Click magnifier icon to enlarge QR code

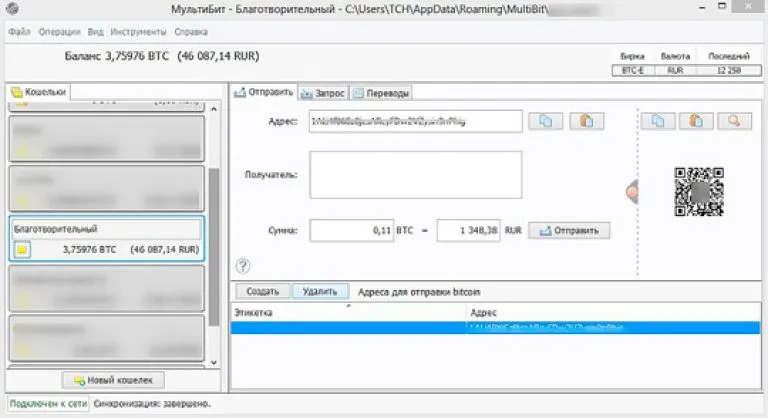pos(733,121)
